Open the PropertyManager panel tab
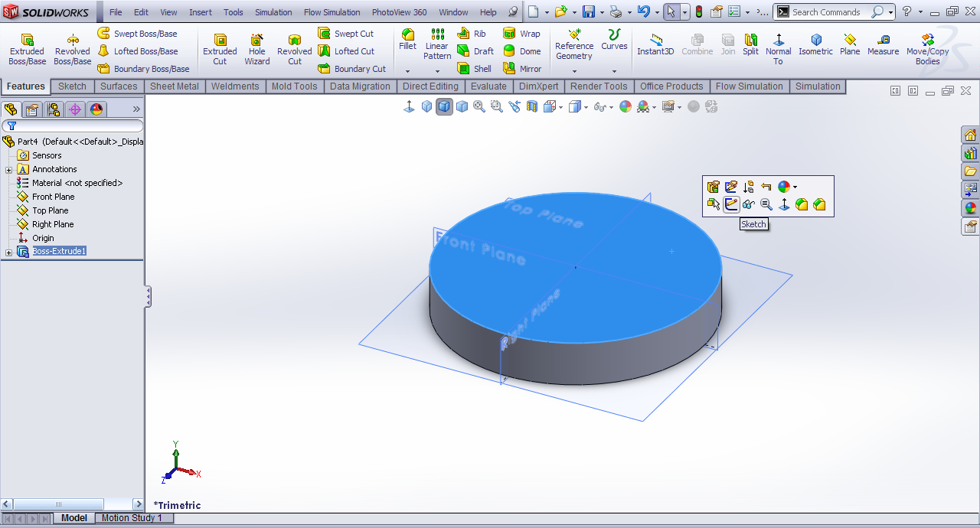The height and width of the screenshot is (528, 980). coord(32,109)
